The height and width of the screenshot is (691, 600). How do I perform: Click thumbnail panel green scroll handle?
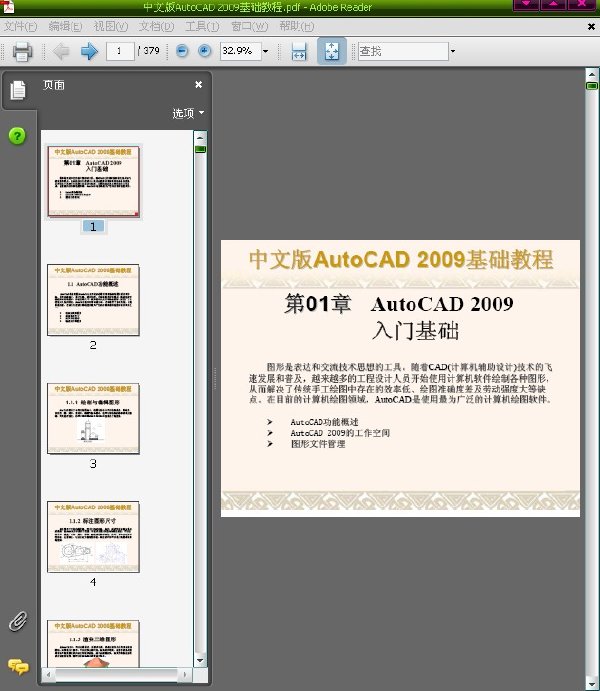coord(200,149)
